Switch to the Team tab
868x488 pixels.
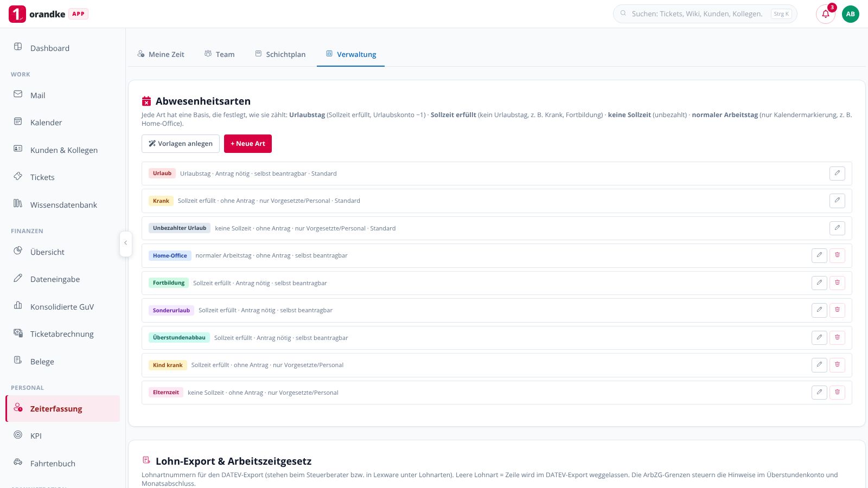tap(220, 54)
